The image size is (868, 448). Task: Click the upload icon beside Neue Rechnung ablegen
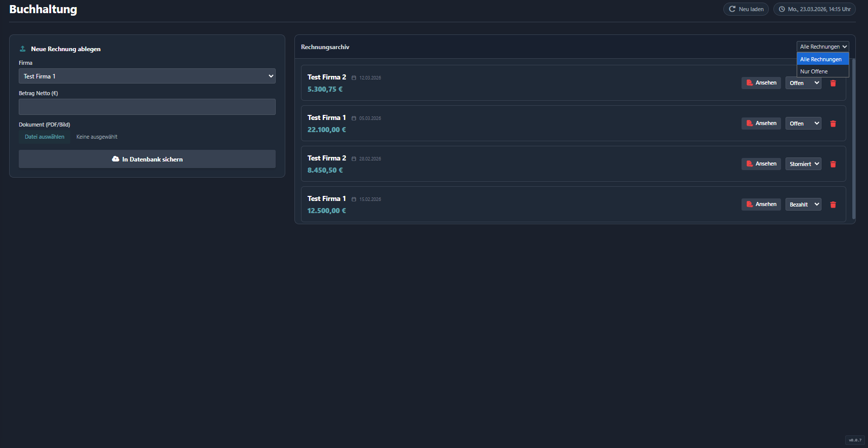click(x=22, y=49)
